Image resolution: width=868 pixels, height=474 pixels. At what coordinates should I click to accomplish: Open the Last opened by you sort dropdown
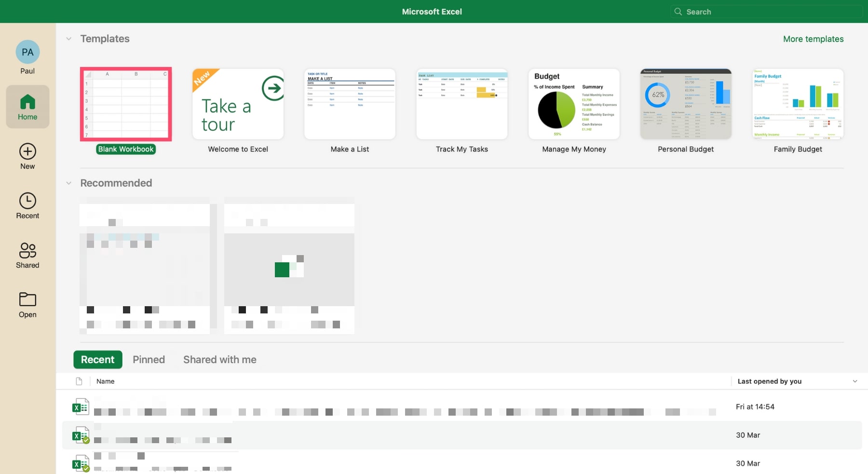pyautogui.click(x=855, y=381)
